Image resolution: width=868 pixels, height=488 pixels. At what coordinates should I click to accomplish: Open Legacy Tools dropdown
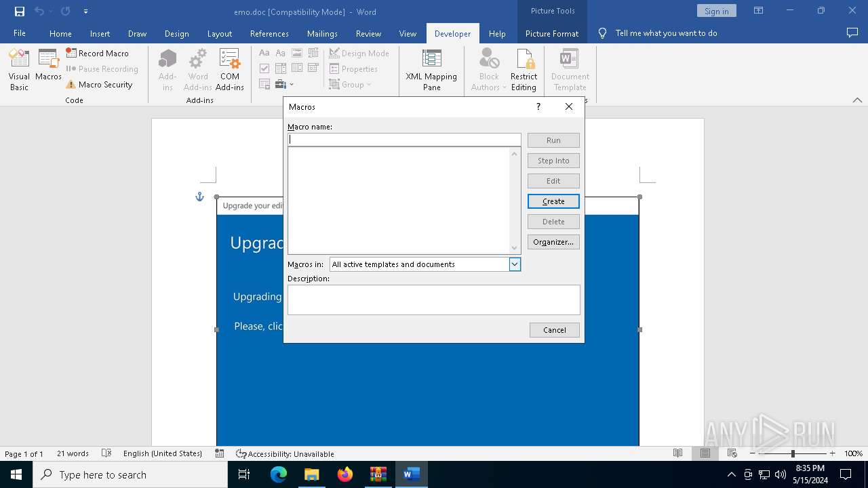click(285, 84)
